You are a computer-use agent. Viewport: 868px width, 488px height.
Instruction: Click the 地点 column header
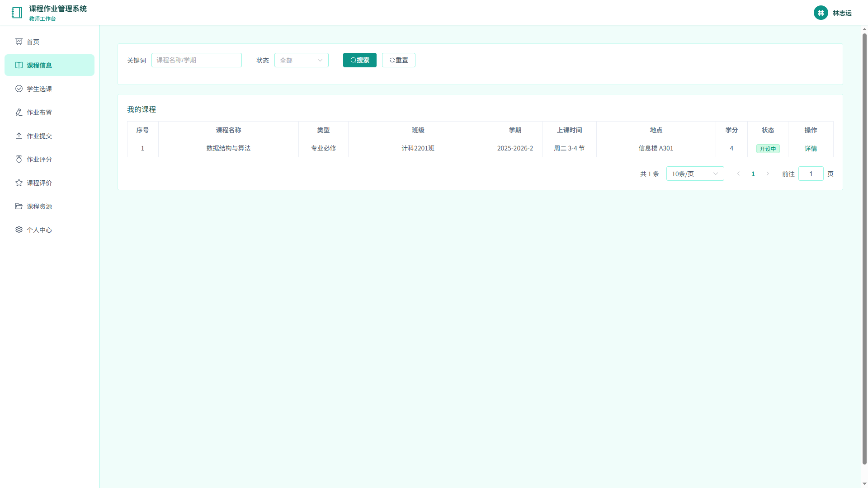656,130
